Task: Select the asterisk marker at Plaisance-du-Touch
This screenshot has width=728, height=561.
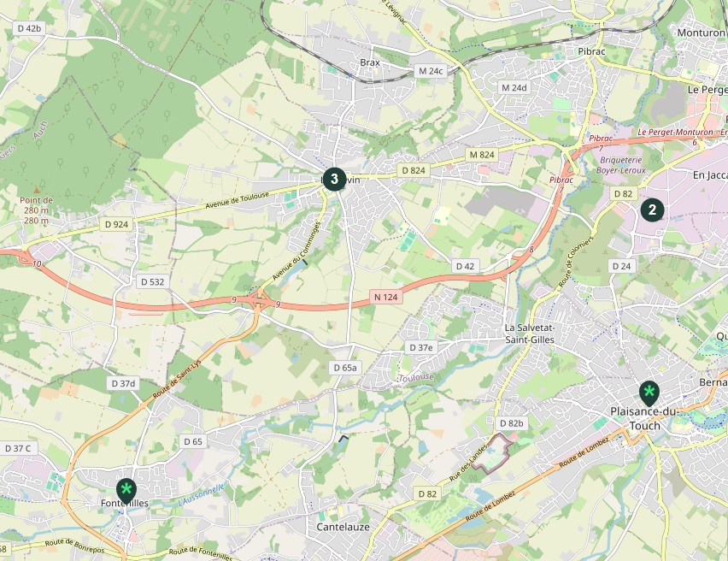Action: tap(649, 393)
